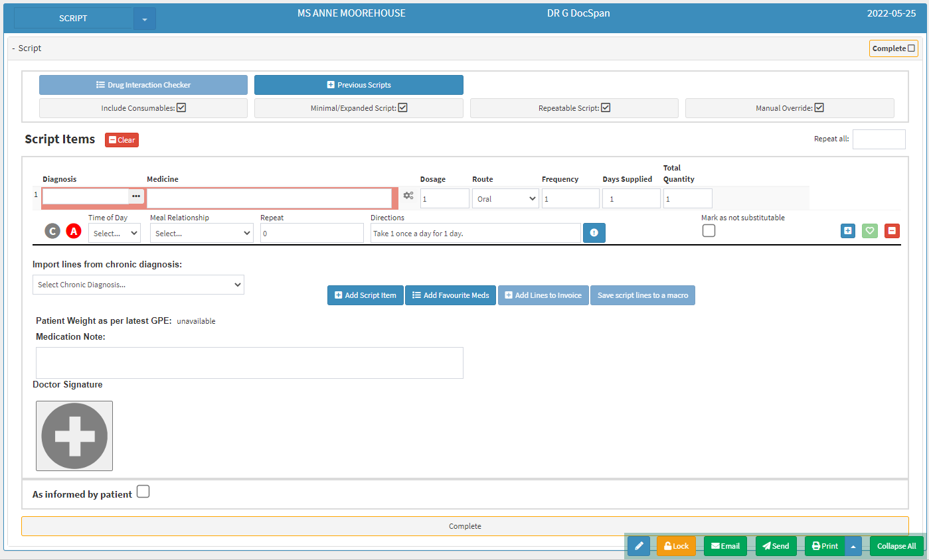Open Select Chronic Diagnosis dropdown
The width and height of the screenshot is (929, 560).
(x=138, y=285)
